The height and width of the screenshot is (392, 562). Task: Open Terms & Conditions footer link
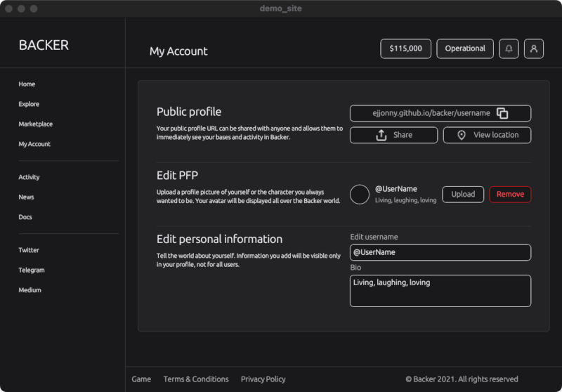196,379
